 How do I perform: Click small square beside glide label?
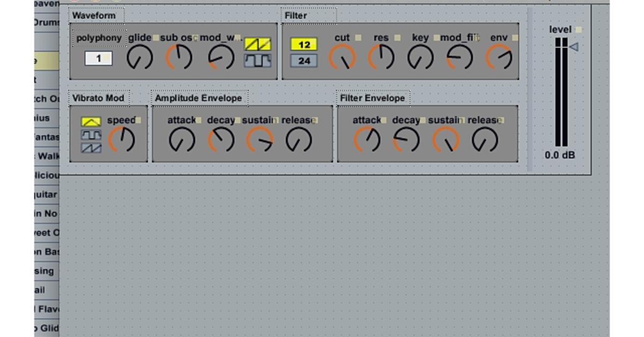[156, 38]
